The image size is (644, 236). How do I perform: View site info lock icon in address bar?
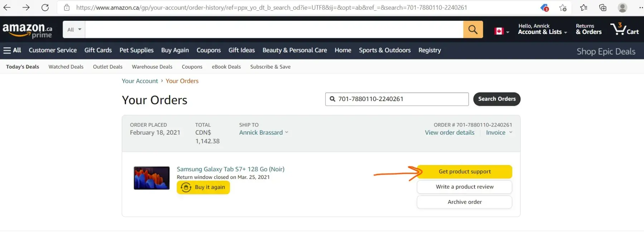point(67,7)
